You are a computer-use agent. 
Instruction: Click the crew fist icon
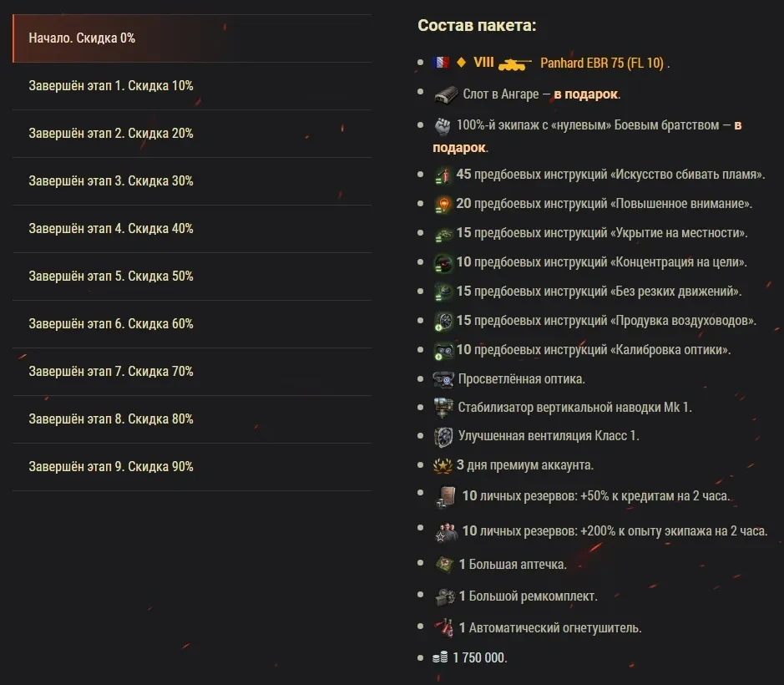click(443, 126)
